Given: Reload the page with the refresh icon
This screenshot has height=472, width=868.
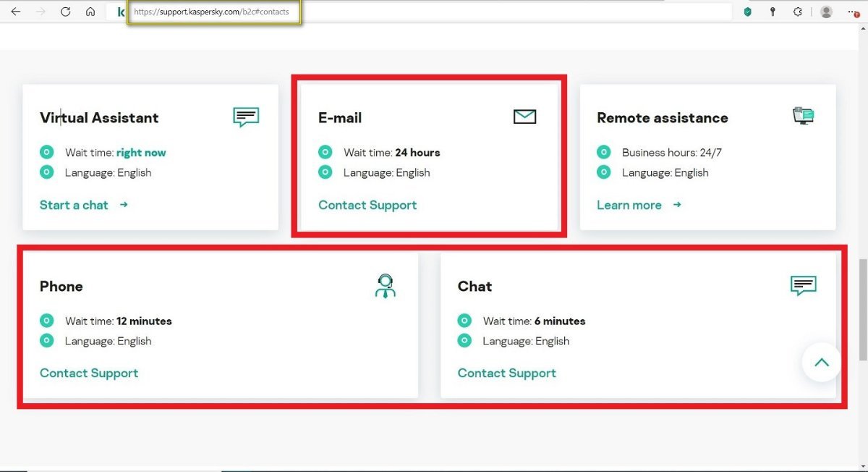Looking at the screenshot, I should pos(65,12).
